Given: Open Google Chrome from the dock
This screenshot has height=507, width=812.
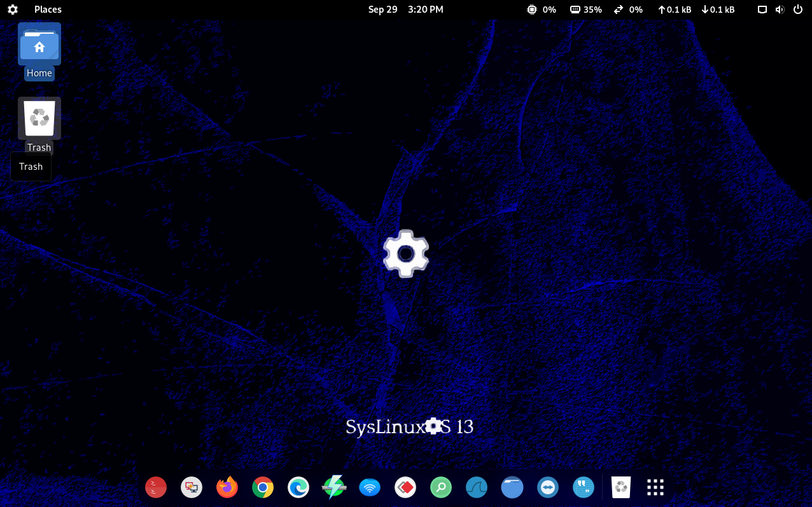Looking at the screenshot, I should 263,487.
